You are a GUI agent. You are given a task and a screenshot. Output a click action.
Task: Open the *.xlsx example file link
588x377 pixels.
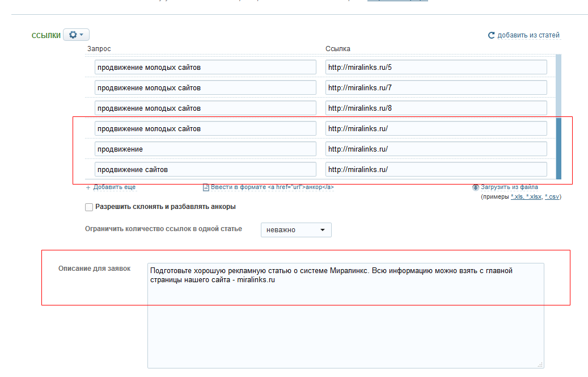[534, 197]
